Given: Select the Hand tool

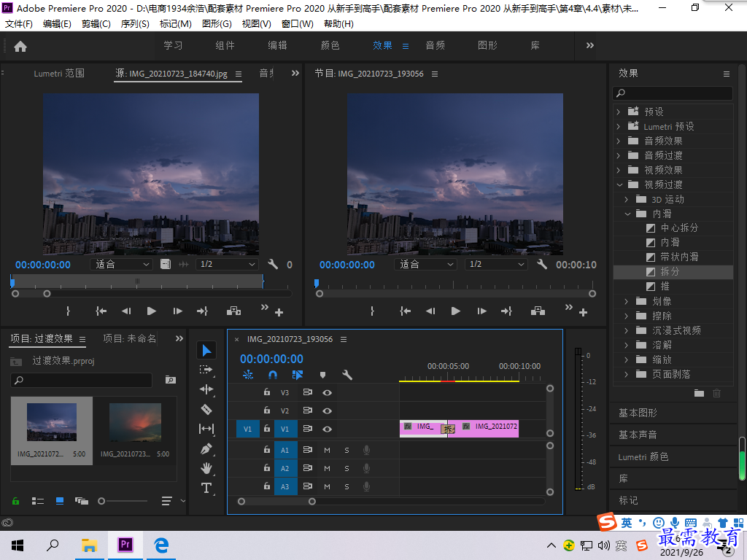Looking at the screenshot, I should tap(206, 468).
